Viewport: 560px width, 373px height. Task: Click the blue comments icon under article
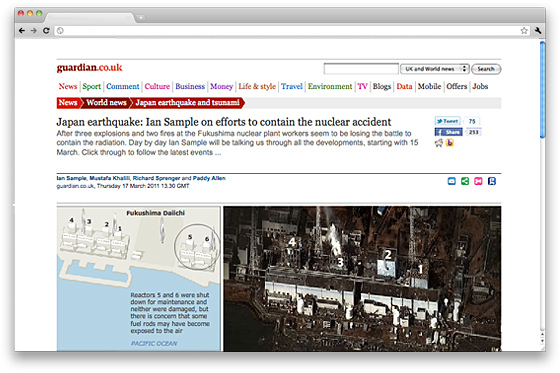point(451,181)
